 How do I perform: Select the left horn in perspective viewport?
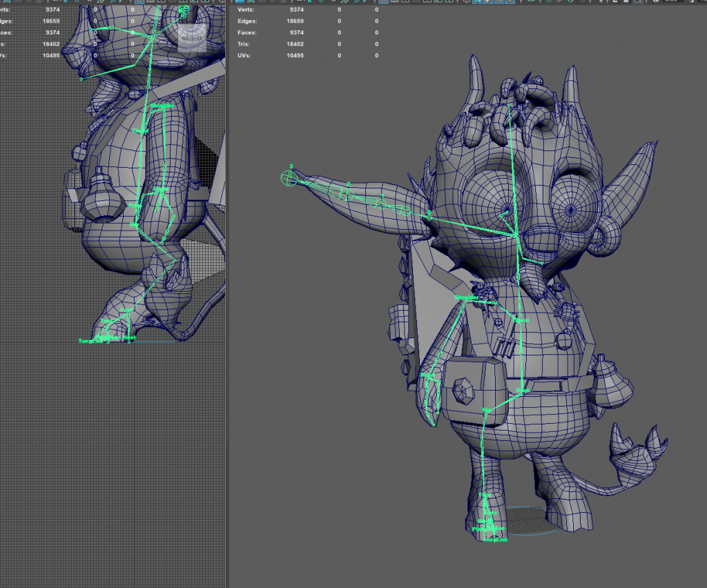coord(475,72)
